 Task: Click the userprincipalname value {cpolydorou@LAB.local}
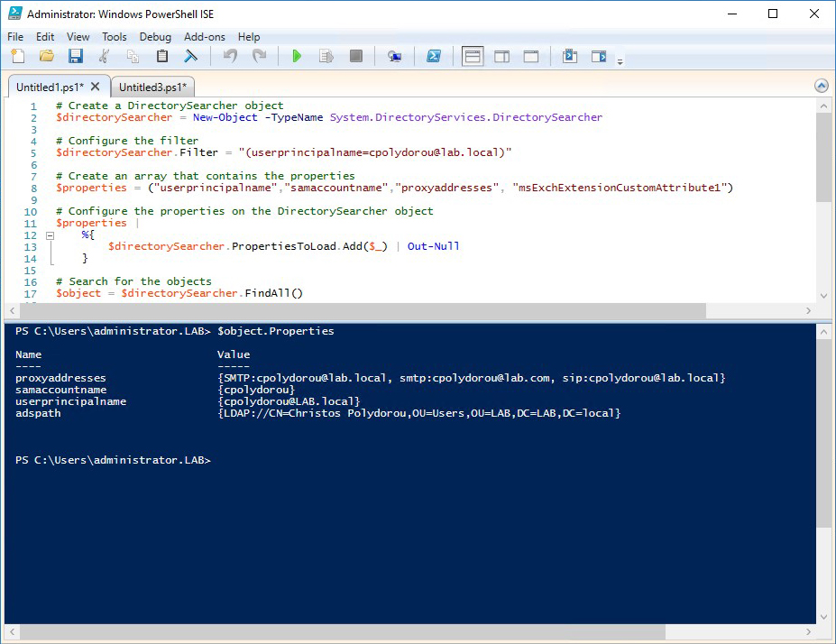pyautogui.click(x=289, y=401)
